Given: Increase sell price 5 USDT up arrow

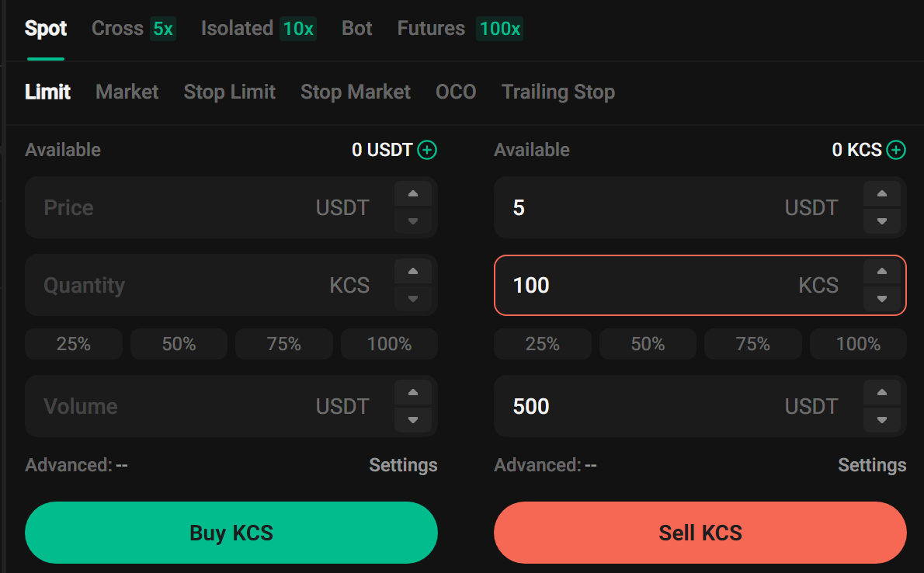Looking at the screenshot, I should pyautogui.click(x=882, y=194).
